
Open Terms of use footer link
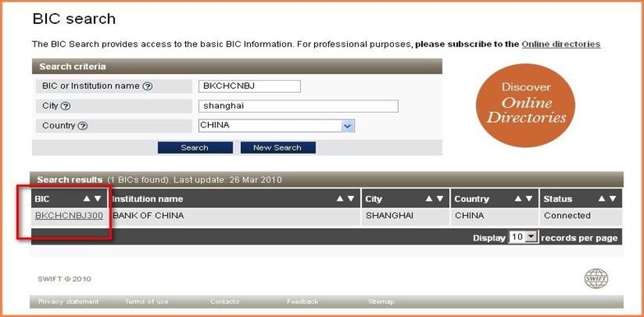(x=146, y=302)
